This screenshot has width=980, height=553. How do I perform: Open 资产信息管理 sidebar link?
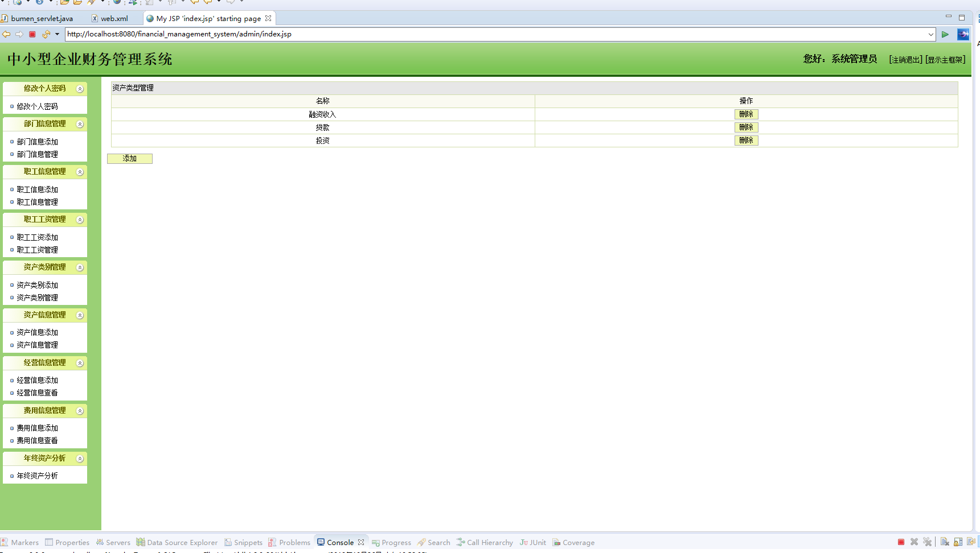pyautogui.click(x=37, y=345)
